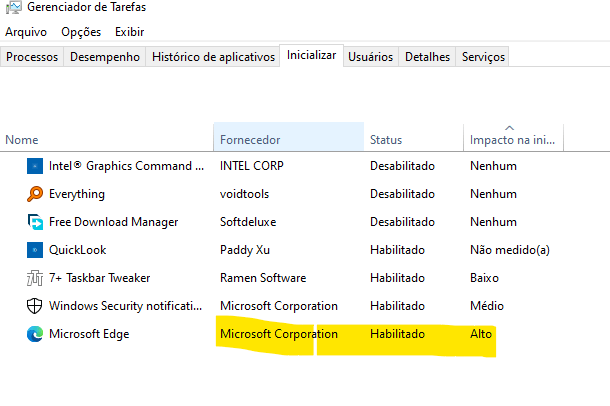Click Habilitado status for QuickLook
610x406 pixels.
pyautogui.click(x=397, y=250)
